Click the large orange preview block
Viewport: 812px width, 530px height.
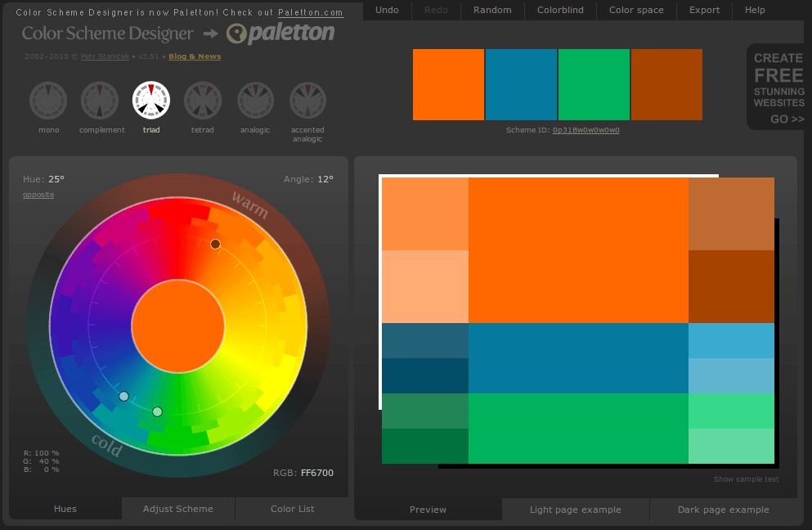tap(578, 250)
